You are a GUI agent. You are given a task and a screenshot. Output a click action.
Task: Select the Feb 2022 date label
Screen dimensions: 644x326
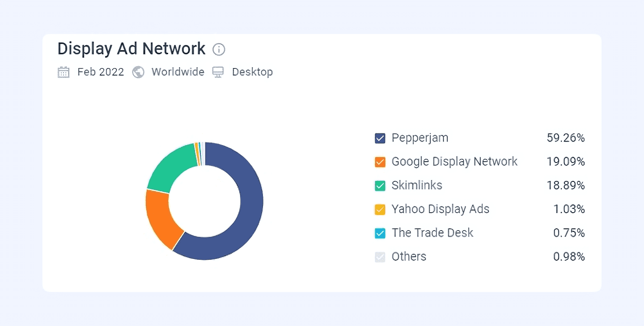point(101,72)
